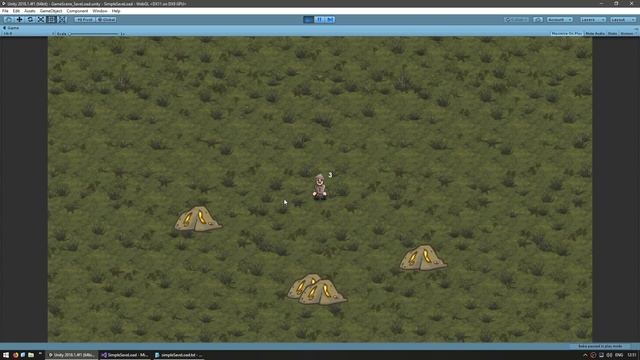Open the Account dropdown
This screenshot has width=640, height=360.
point(560,20)
